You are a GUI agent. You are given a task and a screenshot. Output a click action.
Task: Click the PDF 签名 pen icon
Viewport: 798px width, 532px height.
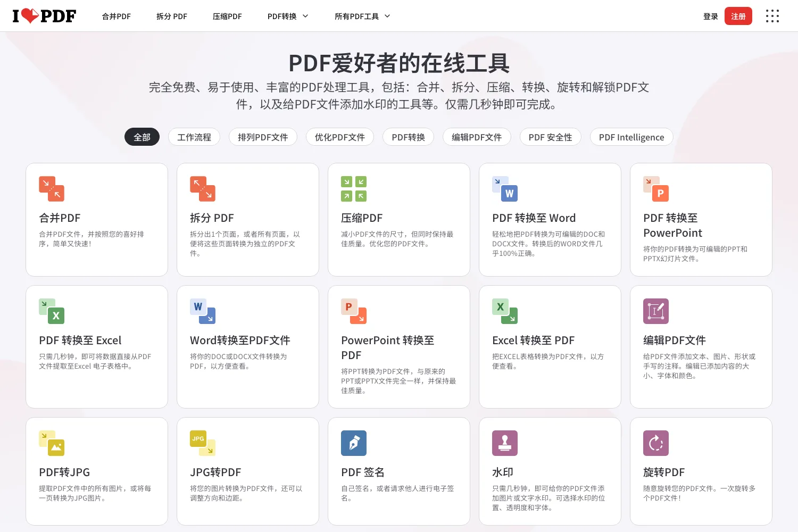point(354,443)
